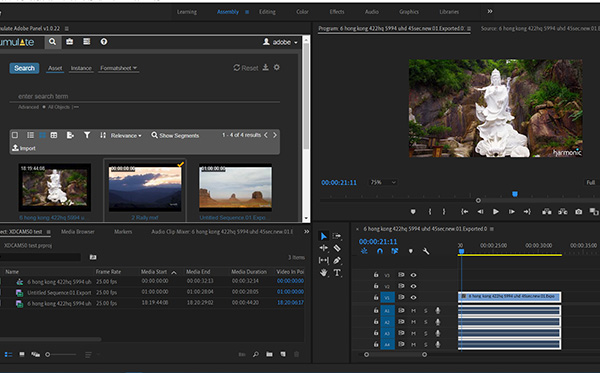Choose the Type tool
Screen dimensions: 600x373
pyautogui.click(x=337, y=272)
